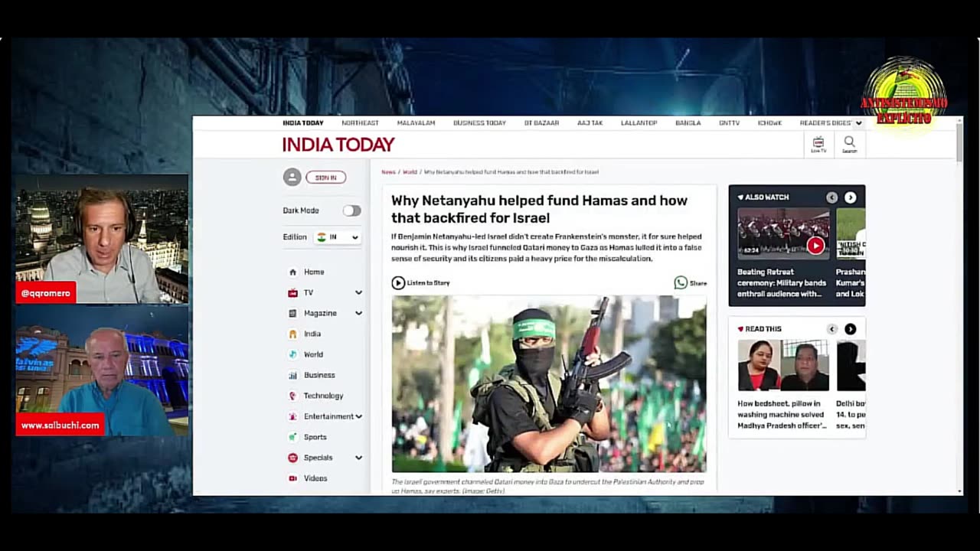Open the iChowk top link

click(769, 123)
